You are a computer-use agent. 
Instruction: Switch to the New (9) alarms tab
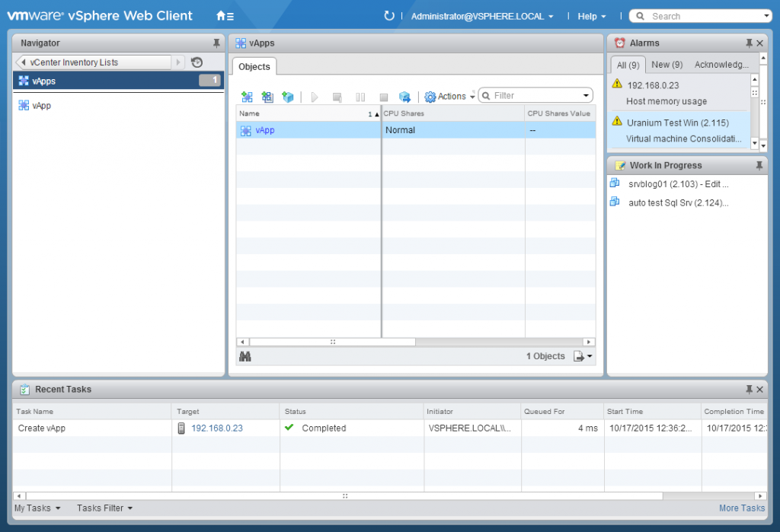tap(667, 65)
